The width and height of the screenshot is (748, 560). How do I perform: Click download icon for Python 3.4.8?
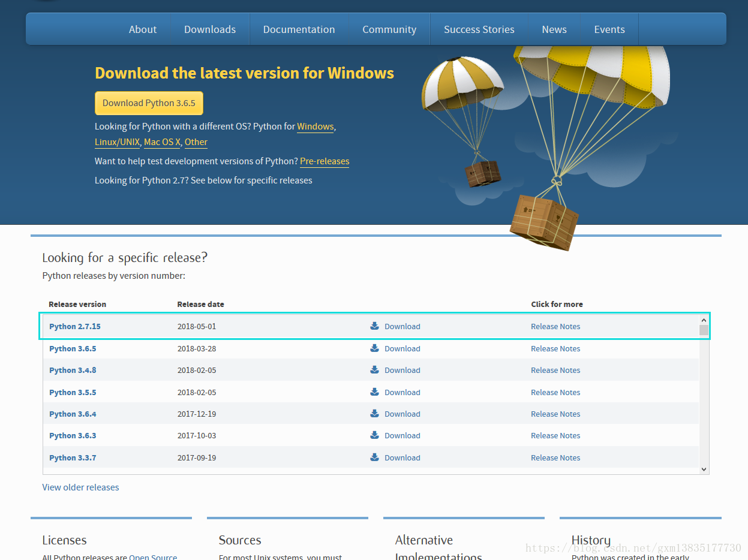(x=374, y=370)
